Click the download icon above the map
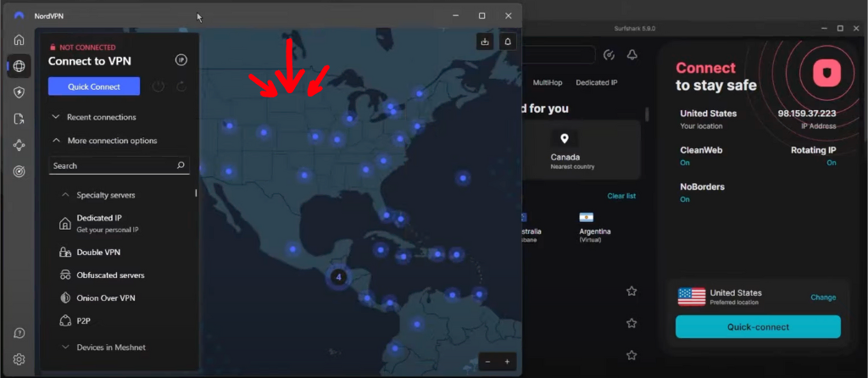Viewport: 868px width, 378px height. [484, 41]
